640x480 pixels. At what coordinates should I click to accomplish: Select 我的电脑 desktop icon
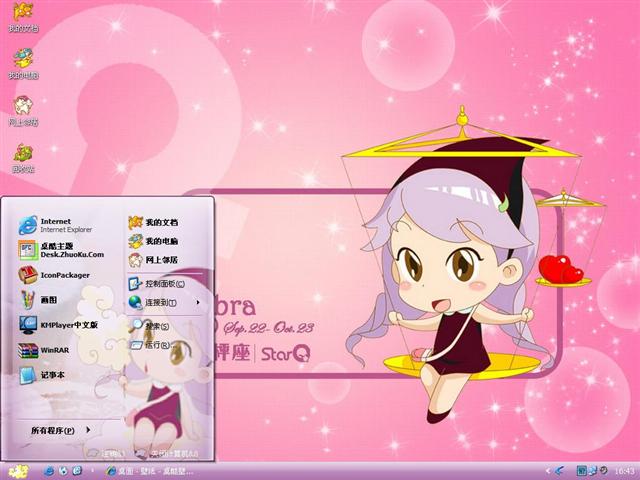point(23,64)
